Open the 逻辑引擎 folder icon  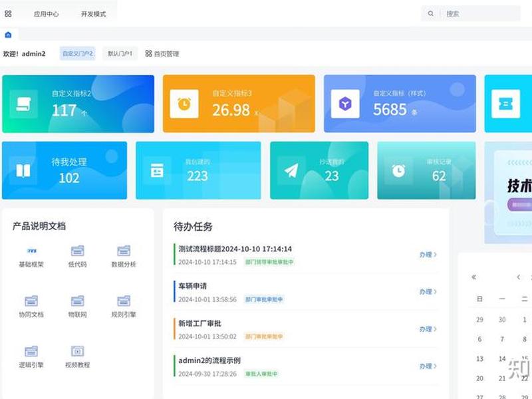(31, 351)
